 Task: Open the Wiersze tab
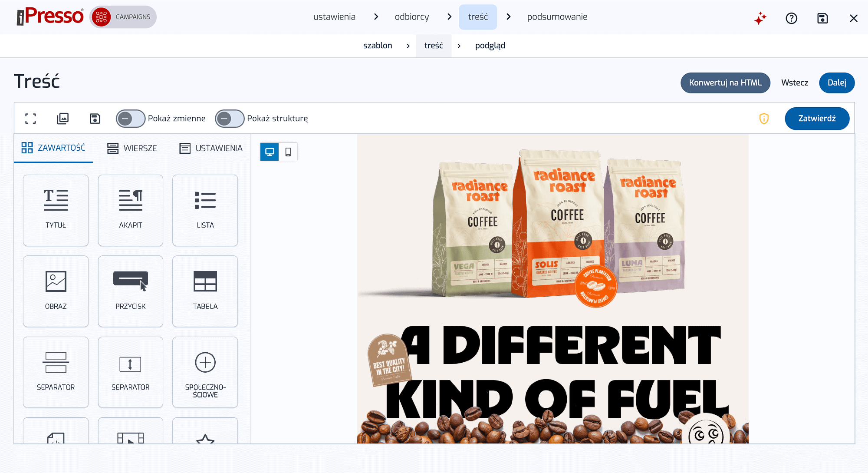point(132,149)
